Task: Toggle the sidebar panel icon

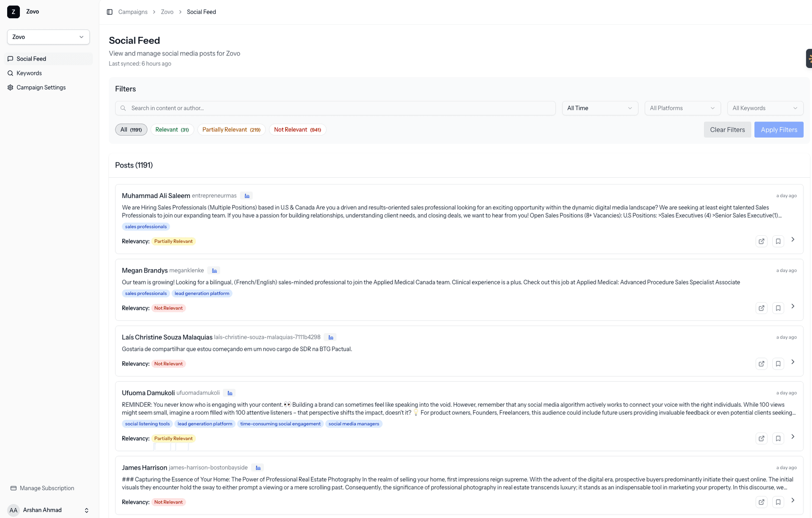Action: tap(110, 12)
